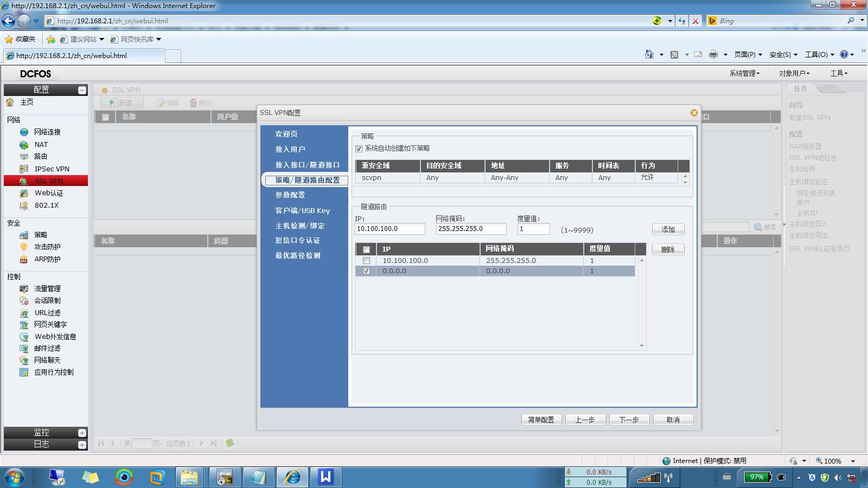This screenshot has width=868, height=488.
Task: Open Internet Explorer from the taskbar
Action: tap(293, 477)
